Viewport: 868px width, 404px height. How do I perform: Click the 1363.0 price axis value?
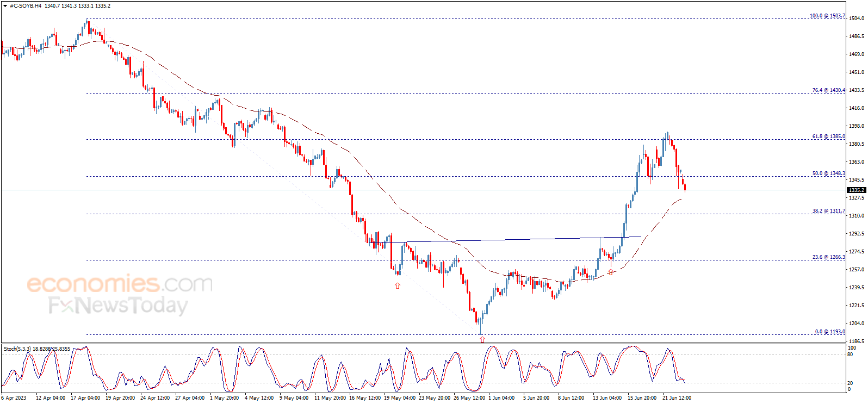[857, 162]
